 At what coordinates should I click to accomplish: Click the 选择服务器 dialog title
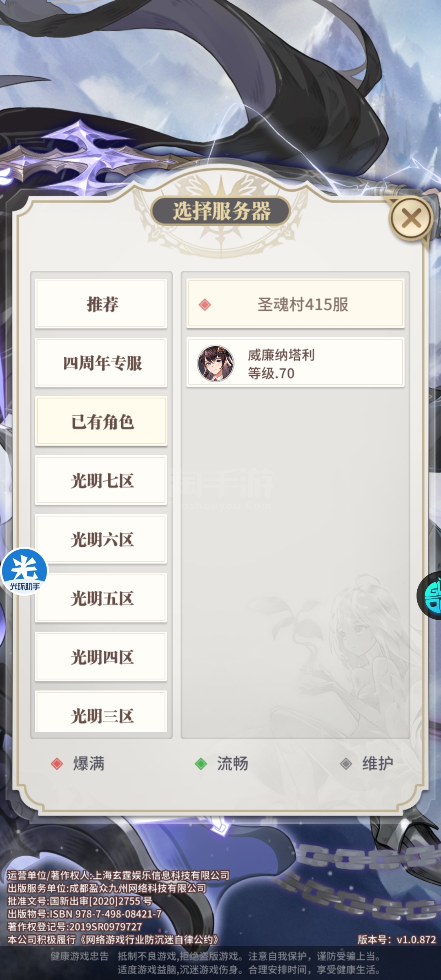tap(221, 211)
